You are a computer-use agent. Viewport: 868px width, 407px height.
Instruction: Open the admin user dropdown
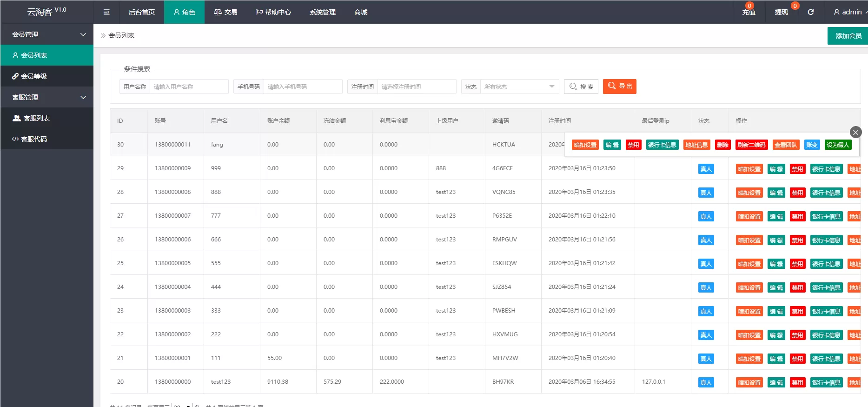point(848,12)
